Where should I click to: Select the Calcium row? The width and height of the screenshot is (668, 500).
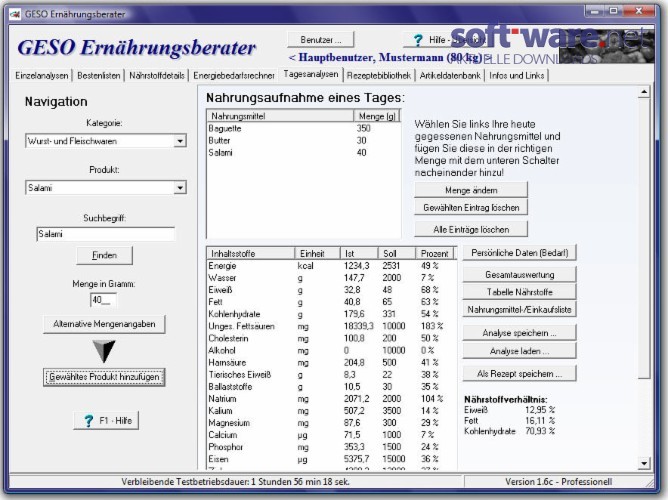331,435
